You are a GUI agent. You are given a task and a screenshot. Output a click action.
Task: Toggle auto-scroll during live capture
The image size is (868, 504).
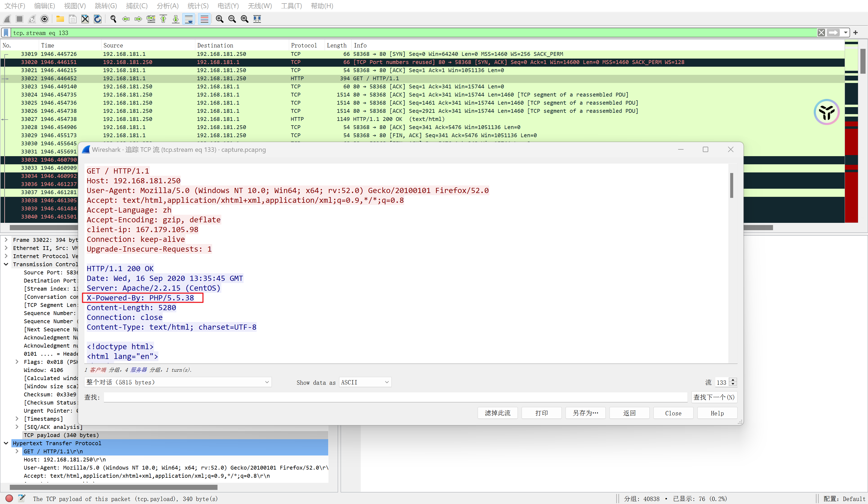pyautogui.click(x=189, y=19)
